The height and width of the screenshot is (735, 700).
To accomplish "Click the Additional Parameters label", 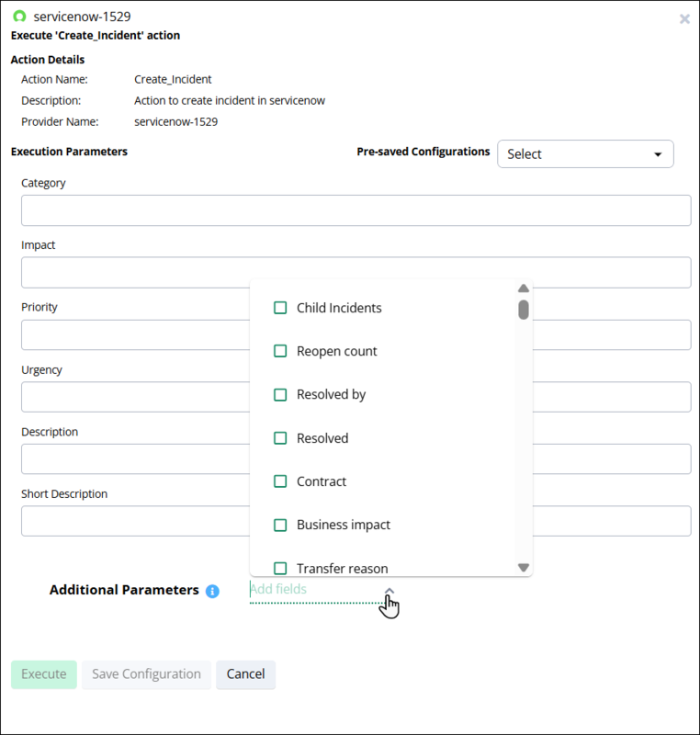I will tap(124, 590).
